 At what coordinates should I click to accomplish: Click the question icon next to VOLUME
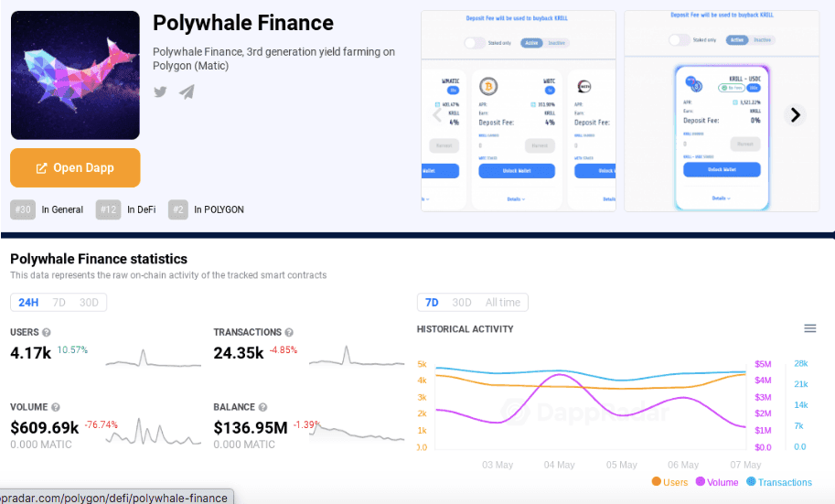(x=56, y=407)
